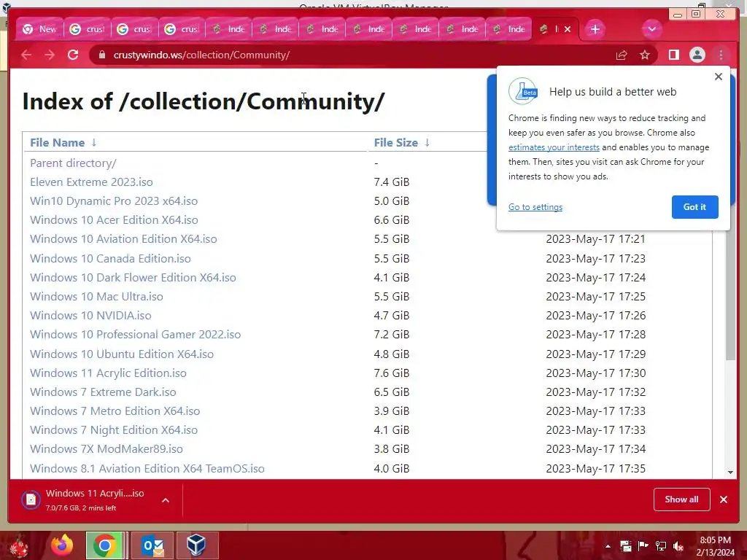Switch to the New Tab tab
This screenshot has width=747, height=560.
[39, 29]
